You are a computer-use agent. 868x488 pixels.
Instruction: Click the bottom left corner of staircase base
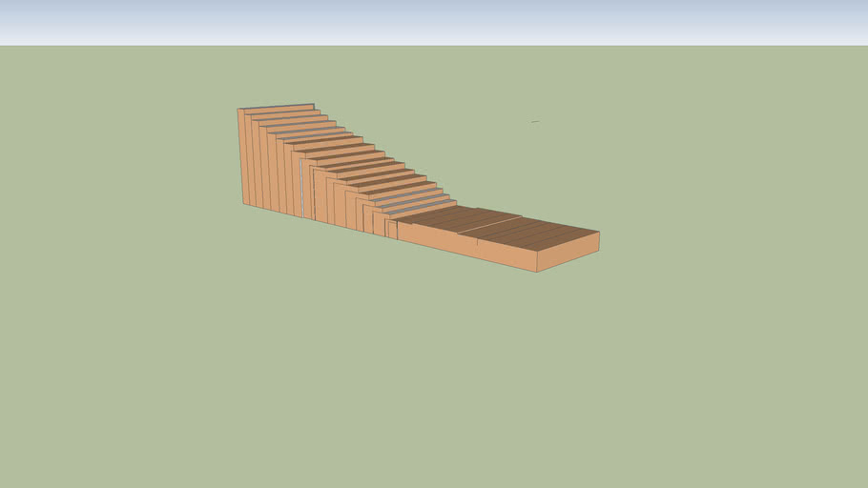coord(244,204)
